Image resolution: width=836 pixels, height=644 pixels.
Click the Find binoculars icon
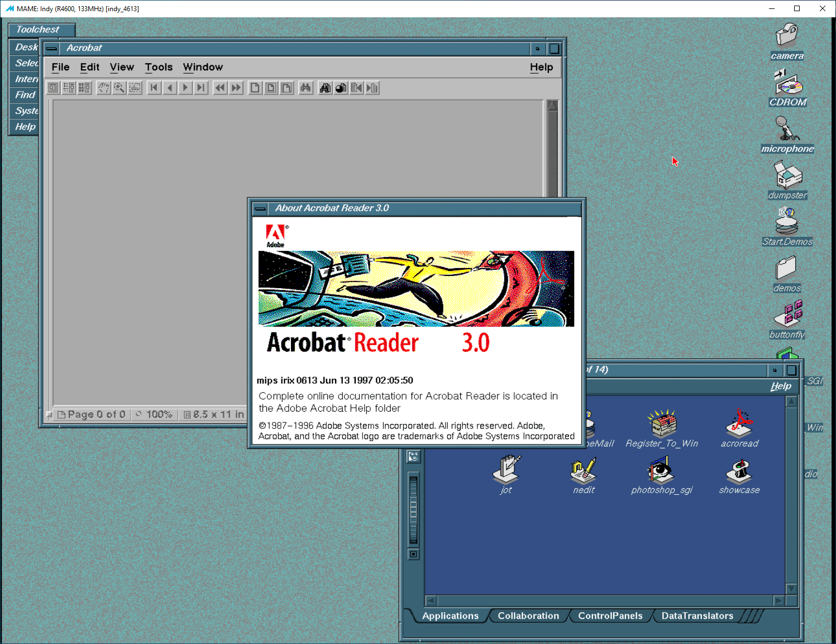[305, 88]
